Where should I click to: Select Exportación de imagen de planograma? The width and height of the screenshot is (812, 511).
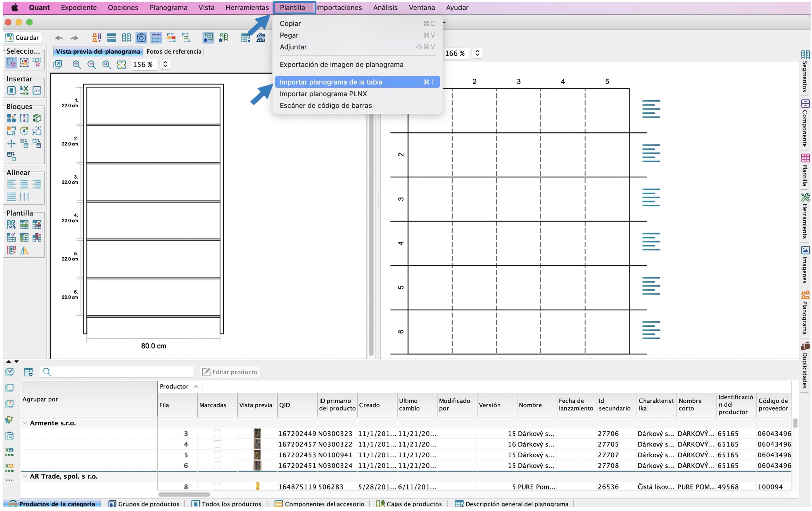pyautogui.click(x=357, y=65)
